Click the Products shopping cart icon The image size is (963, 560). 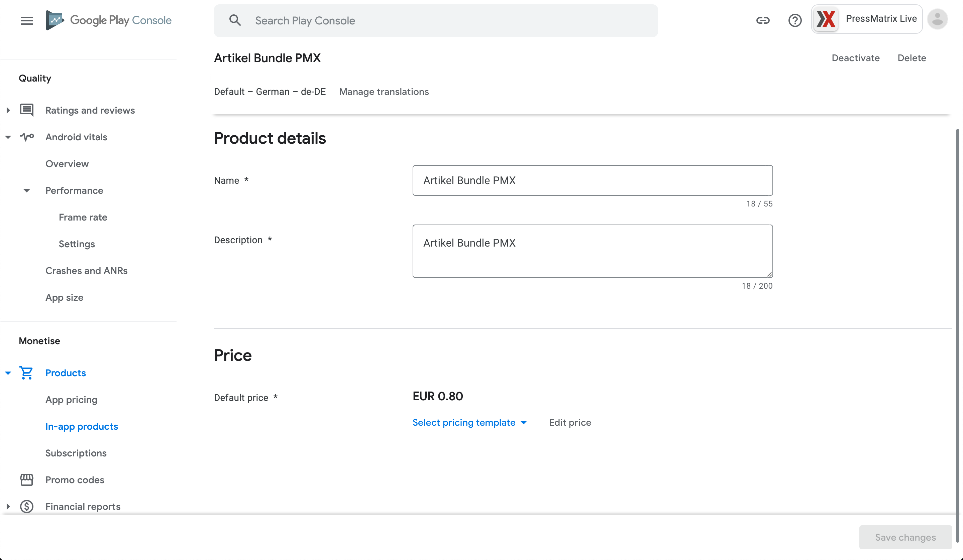coord(26,373)
